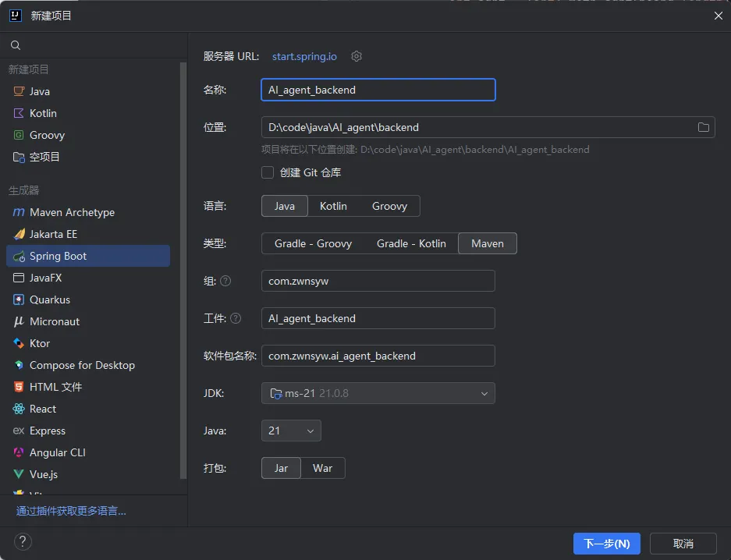Select Kotlin as language

click(333, 206)
